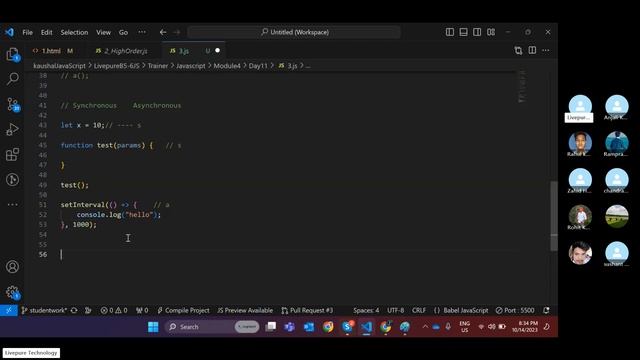Click Port : 5500 live server status
Screen dimensions: 640x360
pos(515,311)
